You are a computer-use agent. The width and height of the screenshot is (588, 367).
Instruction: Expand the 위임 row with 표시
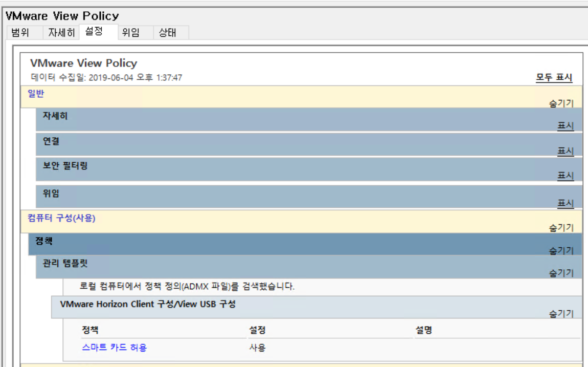[566, 203]
